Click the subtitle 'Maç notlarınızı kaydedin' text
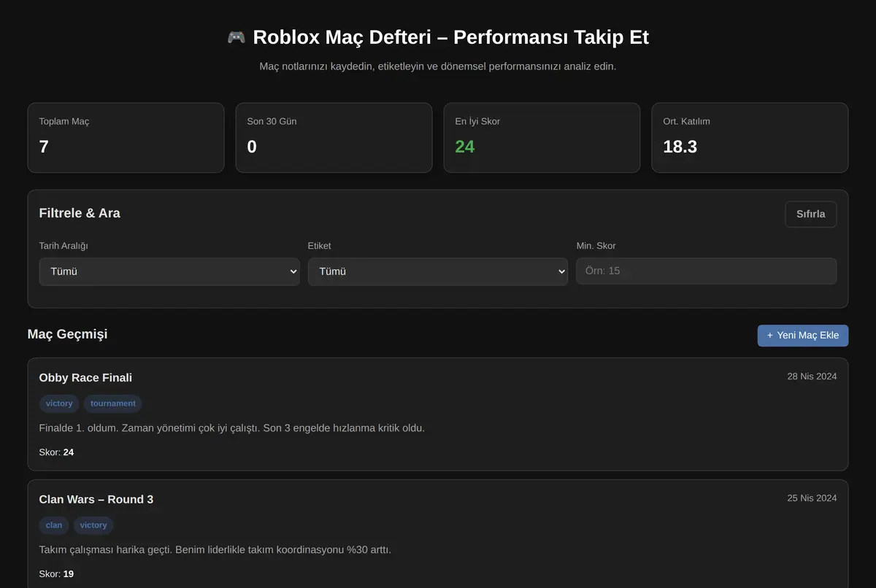This screenshot has width=876, height=588. pyautogui.click(x=438, y=66)
